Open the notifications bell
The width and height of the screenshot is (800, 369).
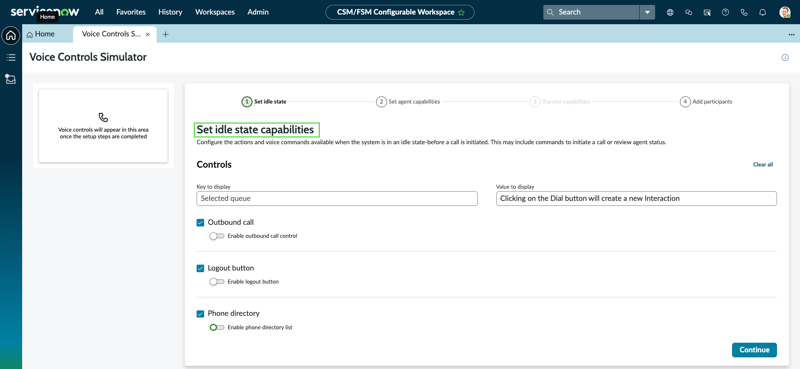(x=763, y=12)
